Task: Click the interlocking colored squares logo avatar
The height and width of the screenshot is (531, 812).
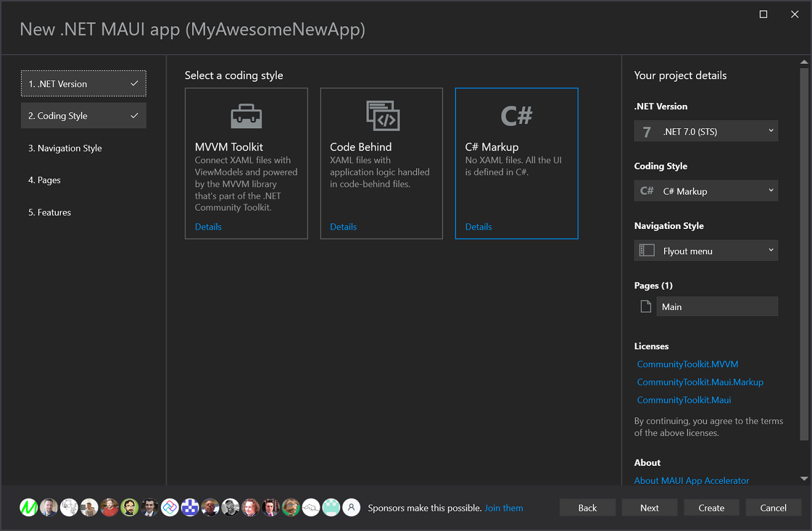Action: point(170,507)
